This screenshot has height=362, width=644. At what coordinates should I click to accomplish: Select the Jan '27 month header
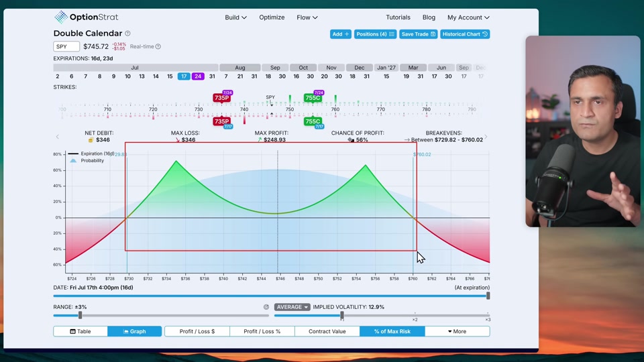(x=386, y=68)
